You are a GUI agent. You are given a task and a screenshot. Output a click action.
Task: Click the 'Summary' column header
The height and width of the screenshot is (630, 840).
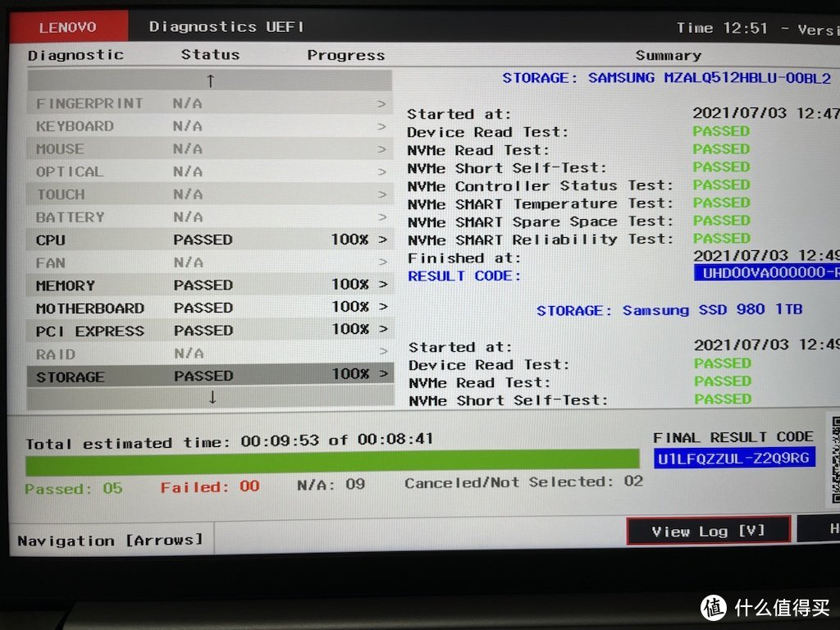click(668, 55)
